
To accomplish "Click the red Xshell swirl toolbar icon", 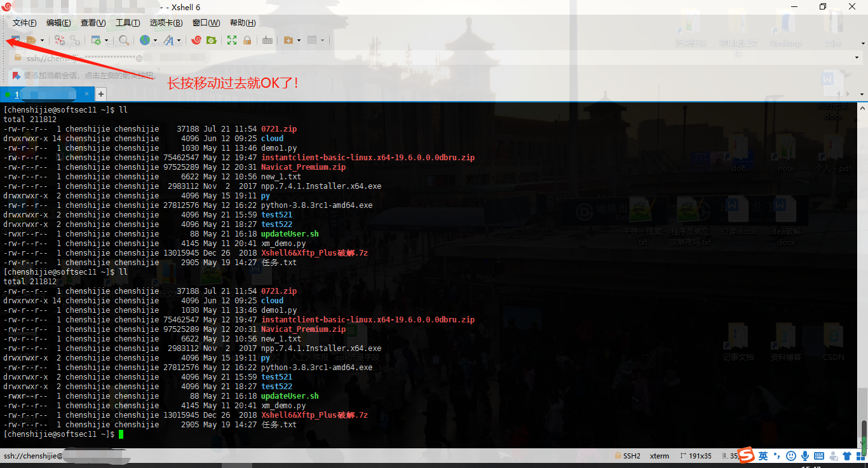I will click(x=196, y=40).
